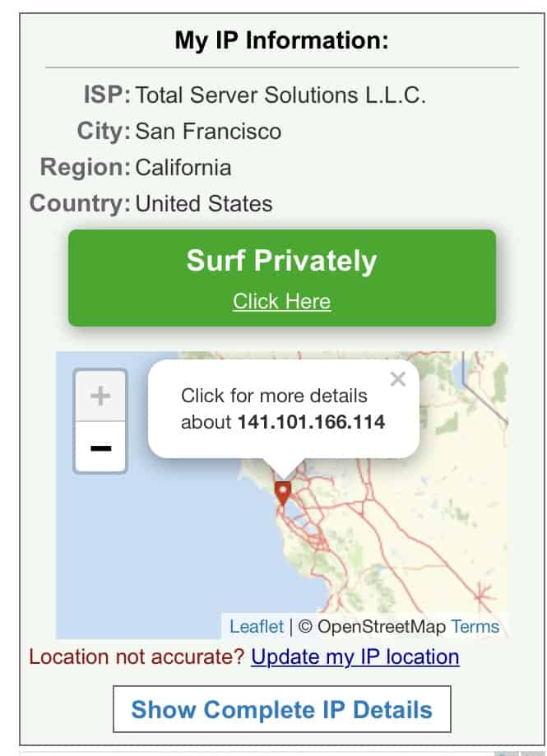Select the Total Server Solutions L.L.C. text
This screenshot has width=547, height=756.
(280, 95)
